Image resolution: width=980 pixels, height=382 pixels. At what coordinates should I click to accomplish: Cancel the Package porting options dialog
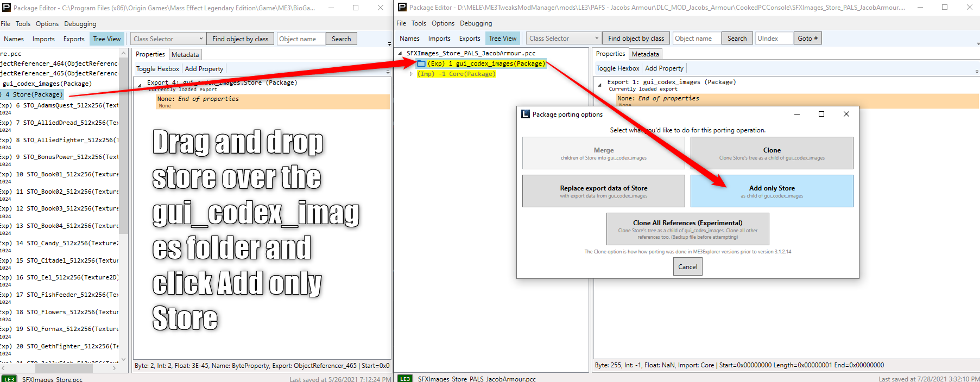[688, 266]
